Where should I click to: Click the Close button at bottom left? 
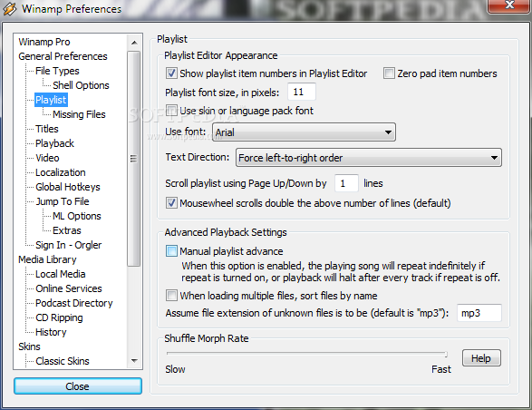pyautogui.click(x=78, y=386)
